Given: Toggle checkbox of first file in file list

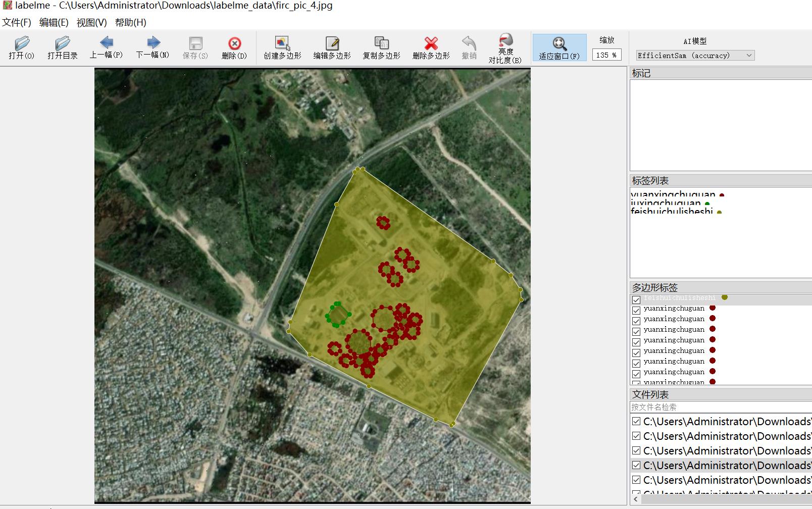Looking at the screenshot, I should click(x=636, y=421).
